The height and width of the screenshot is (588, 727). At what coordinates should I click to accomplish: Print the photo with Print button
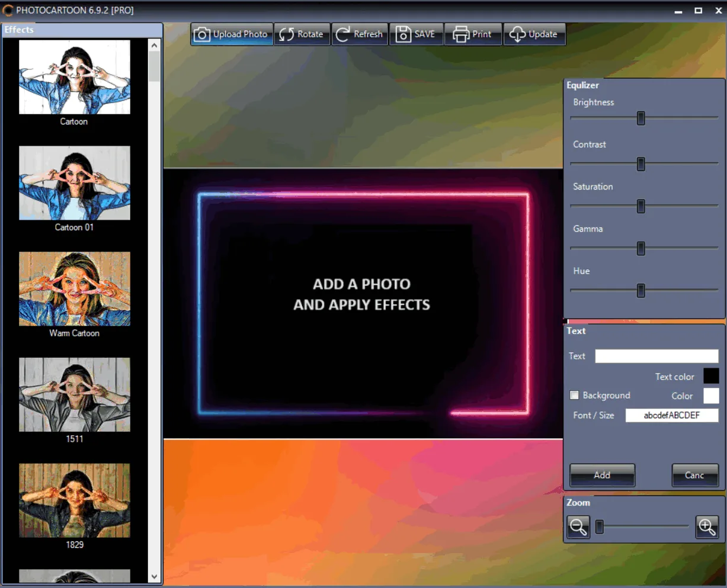click(x=473, y=34)
